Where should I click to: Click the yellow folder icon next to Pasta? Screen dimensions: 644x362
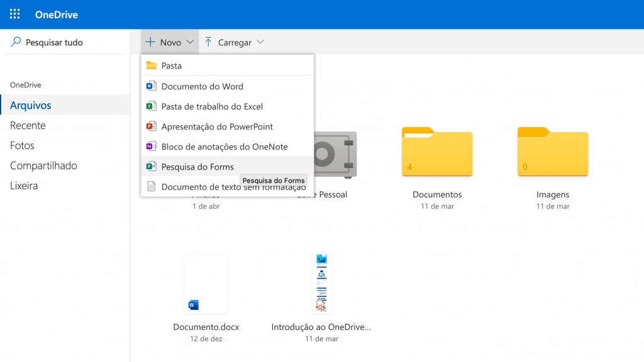[152, 65]
